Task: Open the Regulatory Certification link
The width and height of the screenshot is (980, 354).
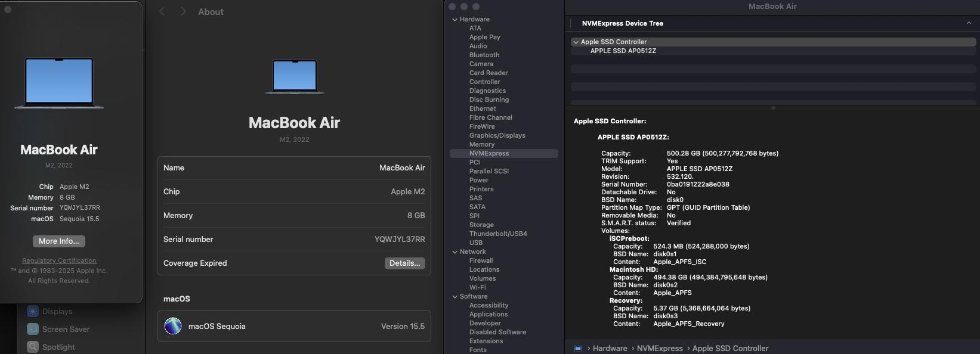Action: coord(59,260)
